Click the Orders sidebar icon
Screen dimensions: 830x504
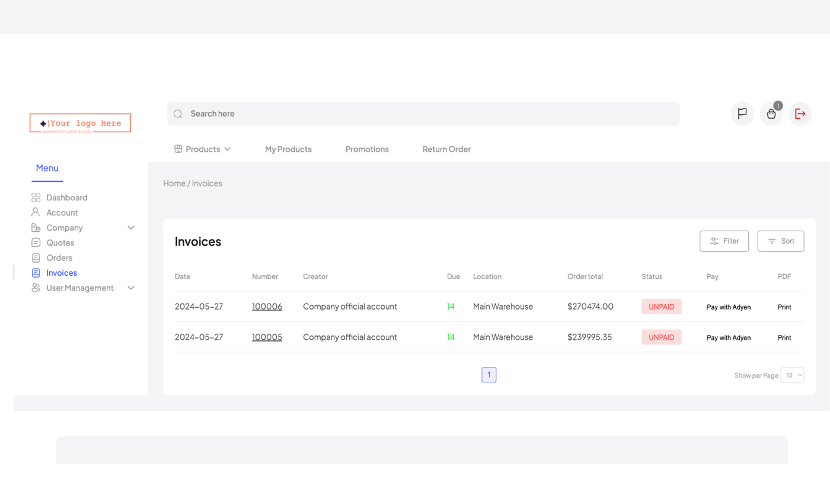(36, 258)
